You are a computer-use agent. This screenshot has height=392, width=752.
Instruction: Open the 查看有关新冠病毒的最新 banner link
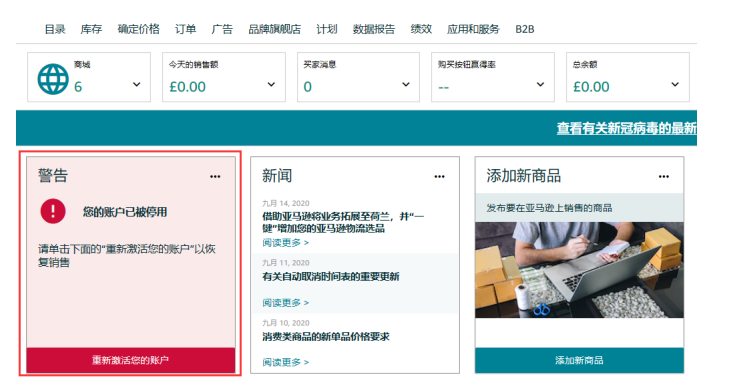click(626, 128)
